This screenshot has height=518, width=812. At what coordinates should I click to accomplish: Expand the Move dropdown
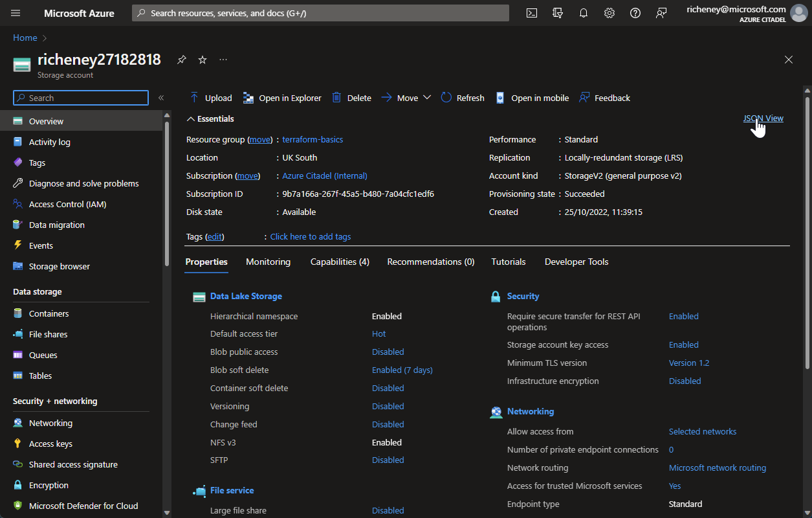(x=427, y=97)
